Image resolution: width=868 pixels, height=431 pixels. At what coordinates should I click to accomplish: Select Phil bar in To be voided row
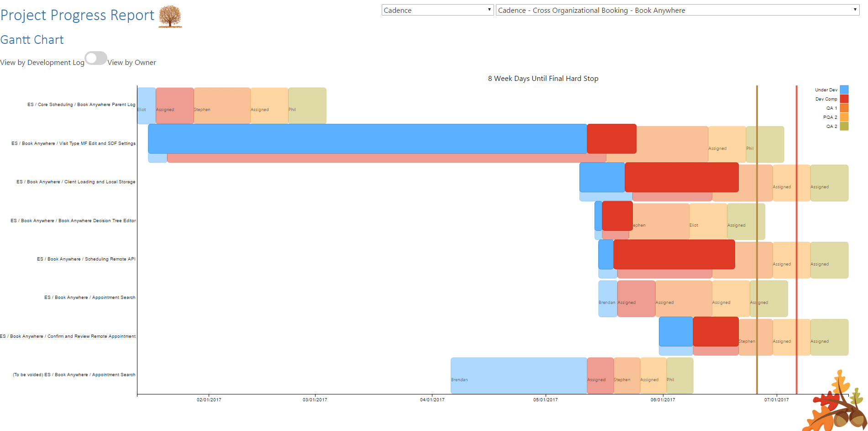(x=680, y=376)
